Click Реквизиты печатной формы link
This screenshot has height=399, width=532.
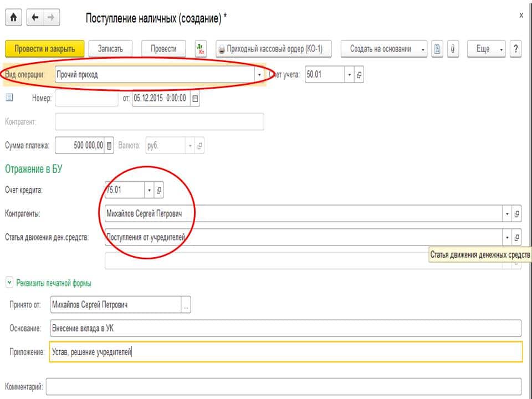tap(54, 283)
